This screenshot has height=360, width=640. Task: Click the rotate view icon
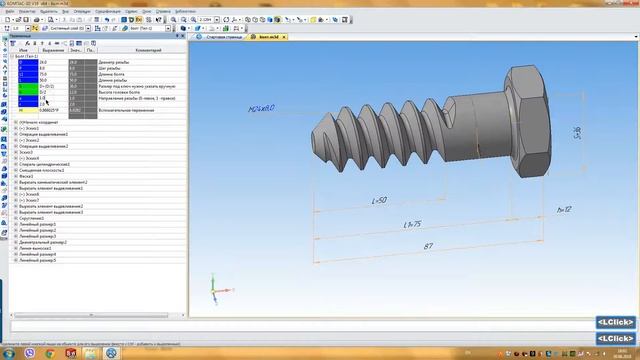pyautogui.click(x=226, y=20)
